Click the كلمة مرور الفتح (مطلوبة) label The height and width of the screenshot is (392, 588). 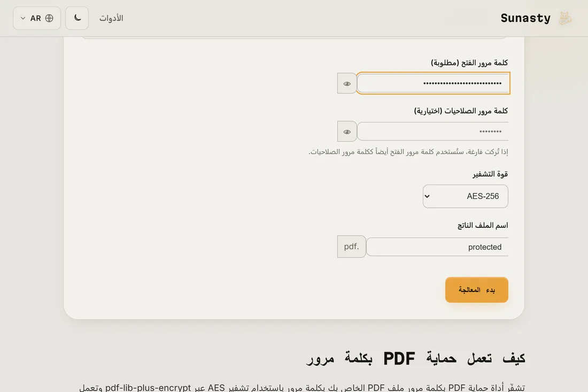pos(469,63)
